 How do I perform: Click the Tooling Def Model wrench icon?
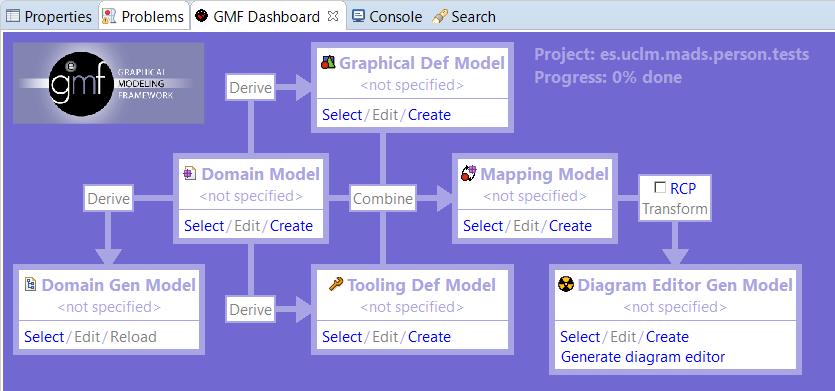coord(336,284)
